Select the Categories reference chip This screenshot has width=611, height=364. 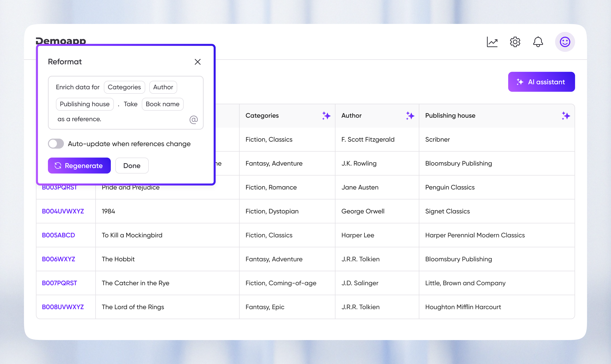(x=124, y=87)
